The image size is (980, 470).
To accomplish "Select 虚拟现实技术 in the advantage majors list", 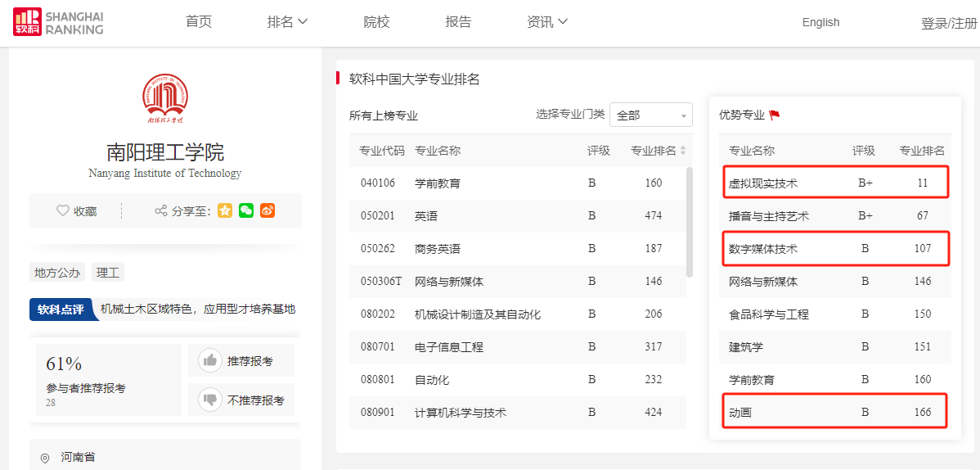I will point(763,183).
